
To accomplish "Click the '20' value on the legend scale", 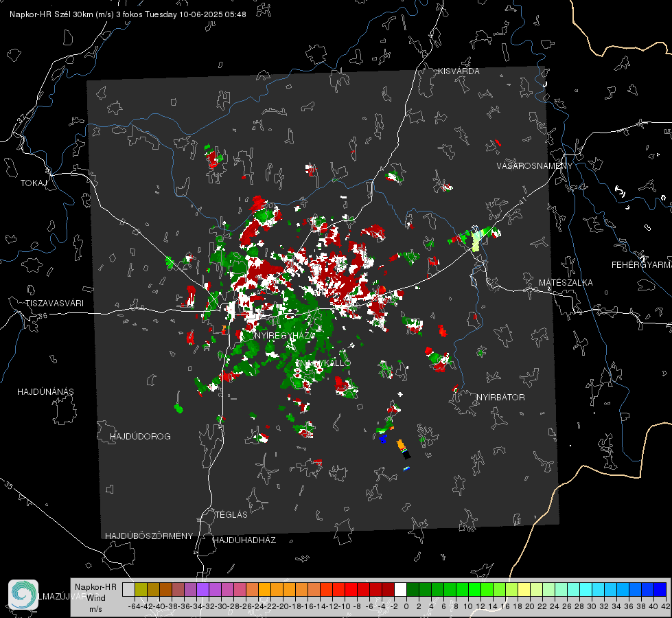I will point(530,606).
